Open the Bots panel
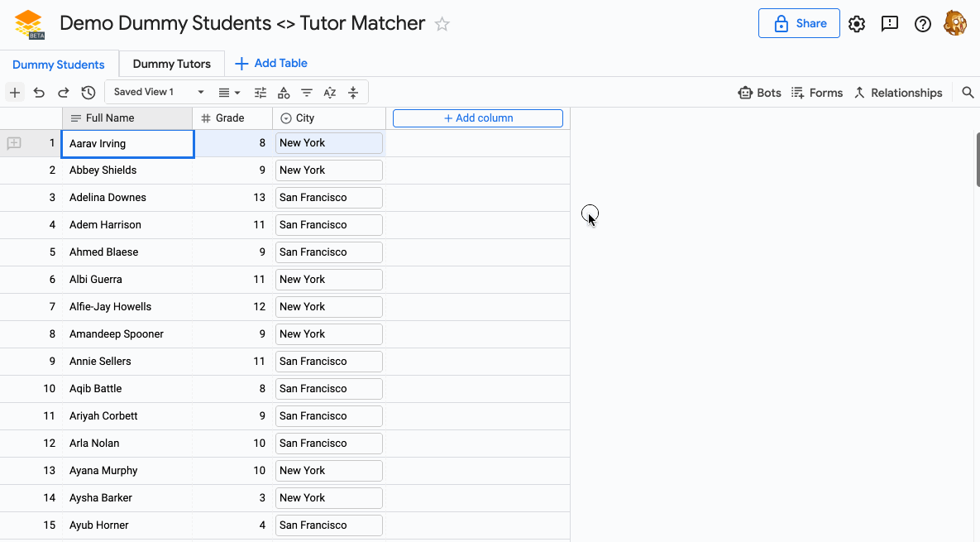980x542 pixels. (x=758, y=92)
